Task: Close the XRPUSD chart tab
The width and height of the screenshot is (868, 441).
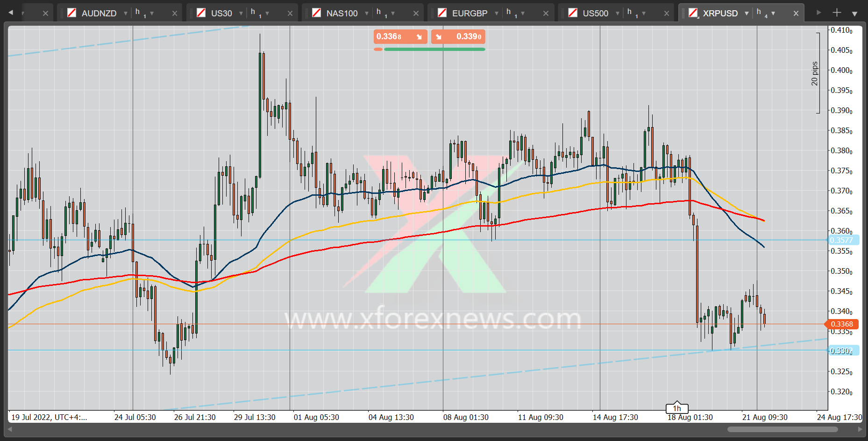Action: pos(796,14)
